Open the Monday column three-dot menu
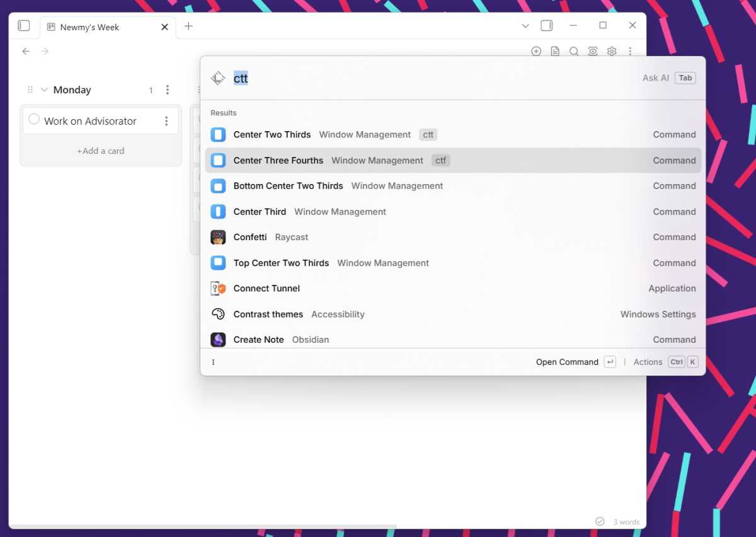Screen dimensions: 756x537 tap(168, 89)
